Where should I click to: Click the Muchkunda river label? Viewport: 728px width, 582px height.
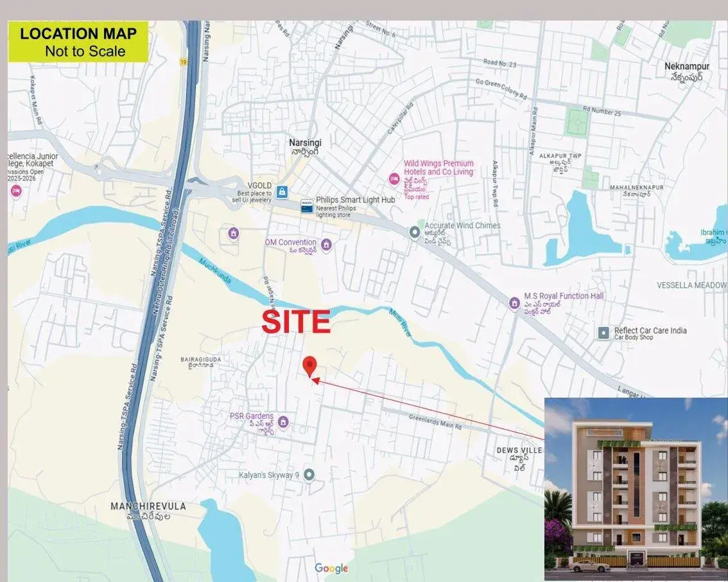pos(215,271)
